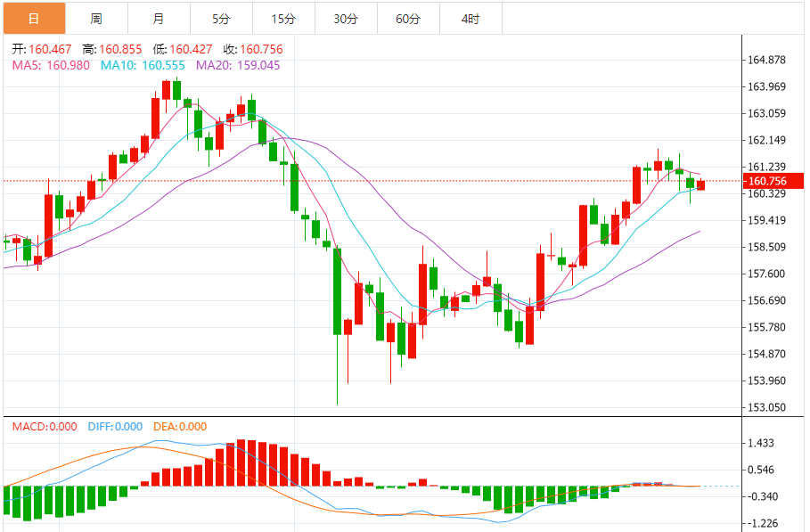Select the 日 daily timeframe tab
Viewport: 810px width, 532px height.
34,19
